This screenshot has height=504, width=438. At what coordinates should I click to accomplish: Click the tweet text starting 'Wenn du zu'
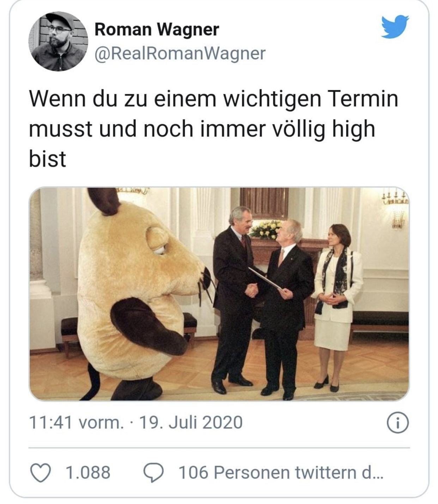(213, 129)
